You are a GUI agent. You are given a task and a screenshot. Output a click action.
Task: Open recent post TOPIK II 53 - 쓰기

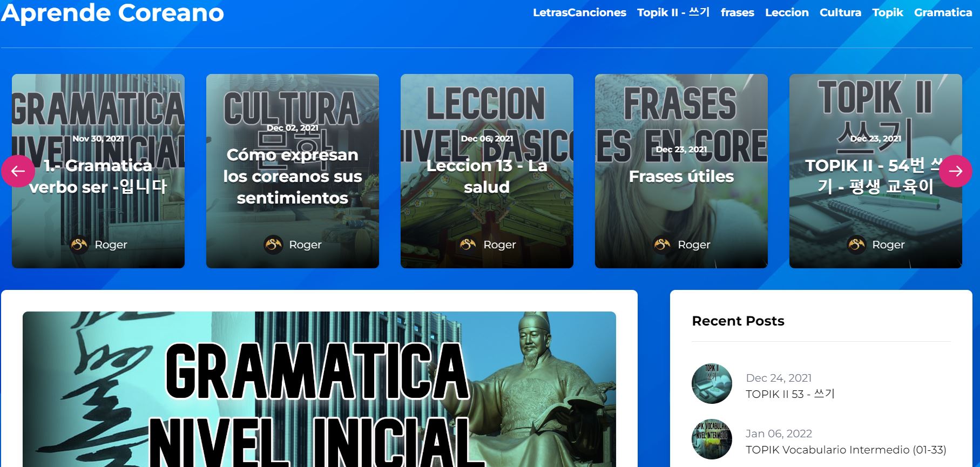tap(790, 394)
